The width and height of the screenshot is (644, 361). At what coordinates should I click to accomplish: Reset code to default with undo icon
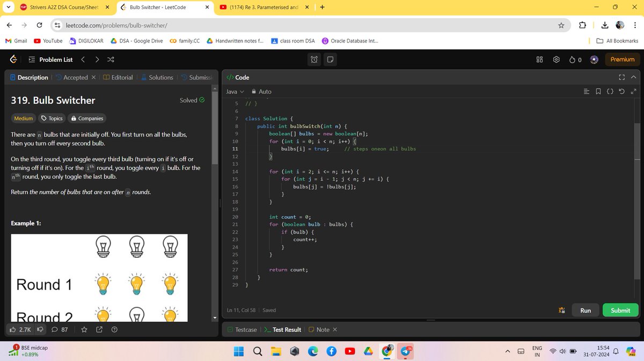pyautogui.click(x=621, y=91)
